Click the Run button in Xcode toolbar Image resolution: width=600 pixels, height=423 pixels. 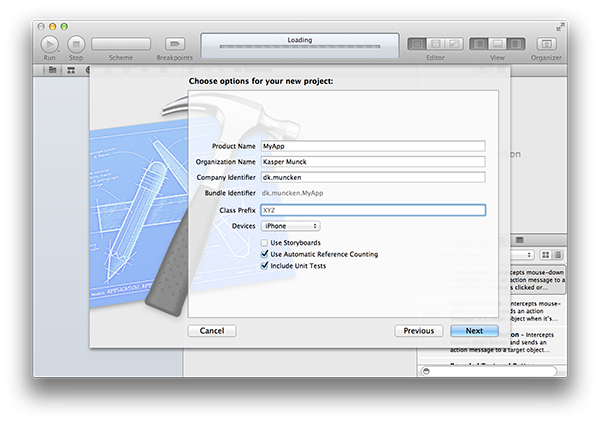[49, 44]
